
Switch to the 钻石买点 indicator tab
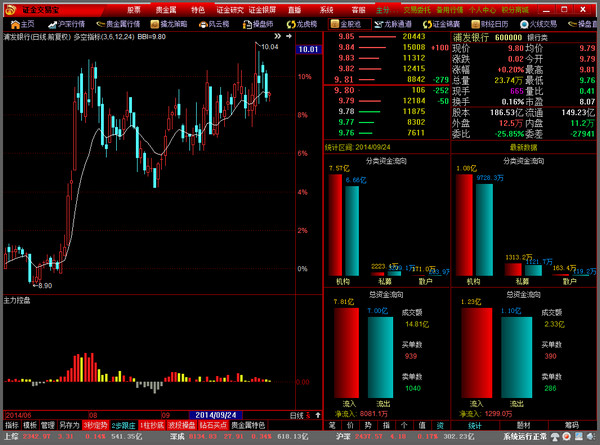point(214,425)
